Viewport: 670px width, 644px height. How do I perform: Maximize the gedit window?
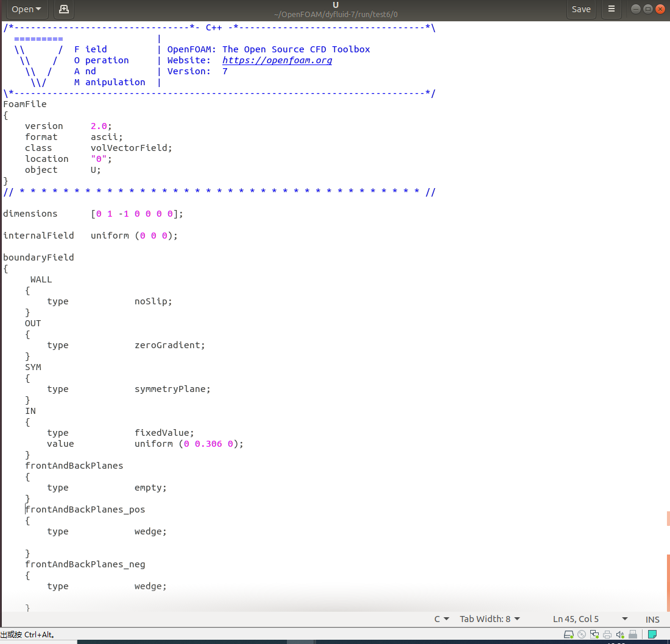click(648, 9)
